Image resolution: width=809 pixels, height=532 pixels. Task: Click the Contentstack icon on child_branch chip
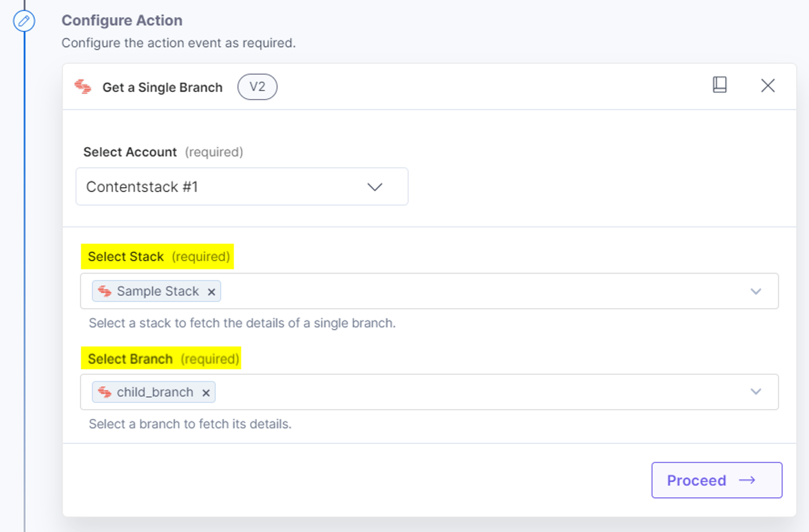[x=104, y=392]
